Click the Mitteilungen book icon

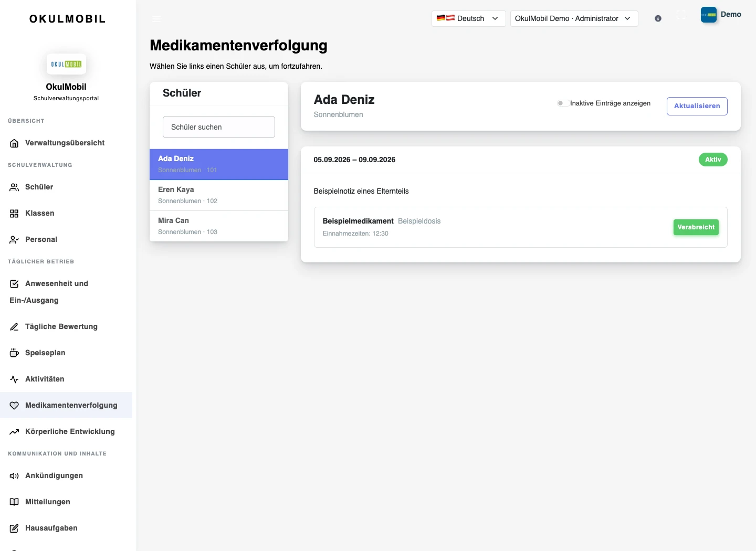(14, 502)
